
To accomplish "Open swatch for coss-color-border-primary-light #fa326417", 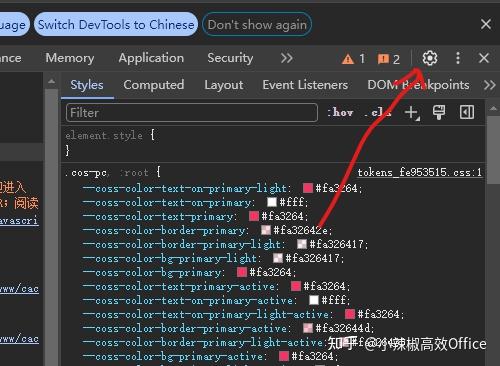I will (x=302, y=244).
